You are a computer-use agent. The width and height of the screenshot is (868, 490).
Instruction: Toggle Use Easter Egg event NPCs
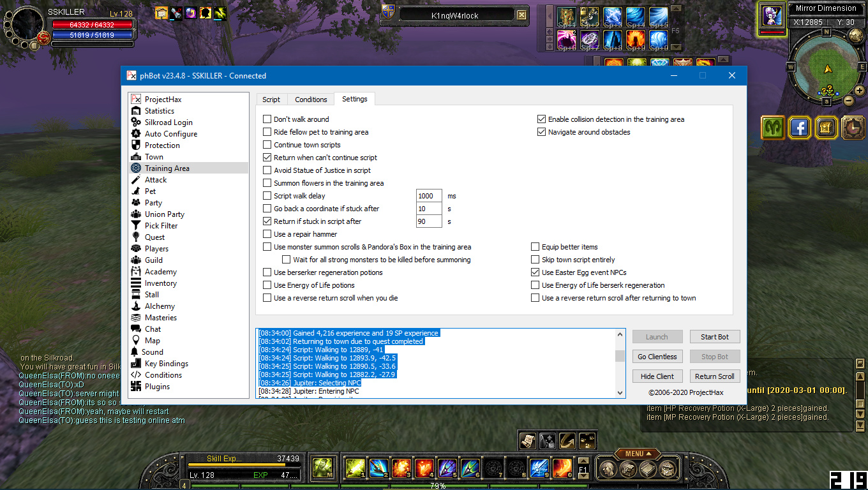[535, 272]
